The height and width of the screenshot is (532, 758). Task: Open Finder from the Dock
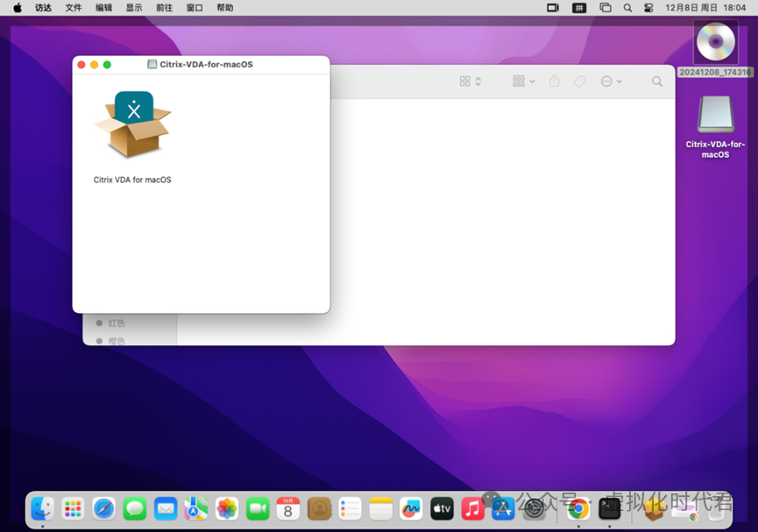[x=43, y=509]
